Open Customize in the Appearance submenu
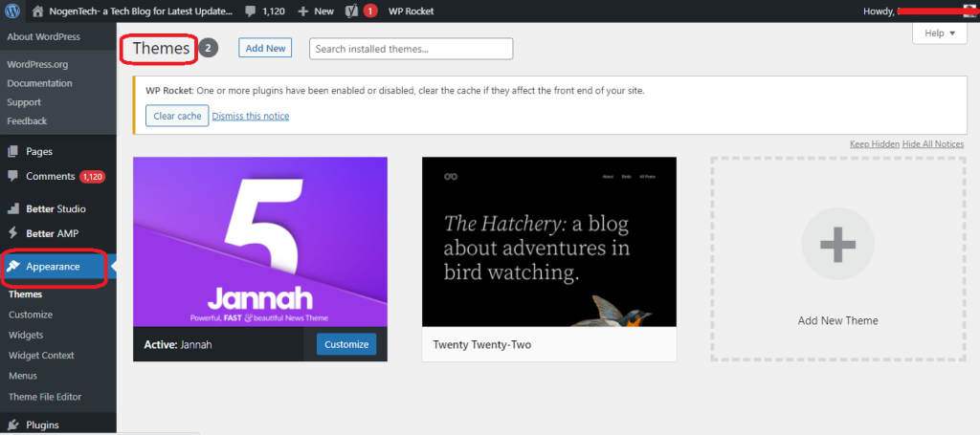Image resolution: width=980 pixels, height=435 pixels. pos(31,315)
